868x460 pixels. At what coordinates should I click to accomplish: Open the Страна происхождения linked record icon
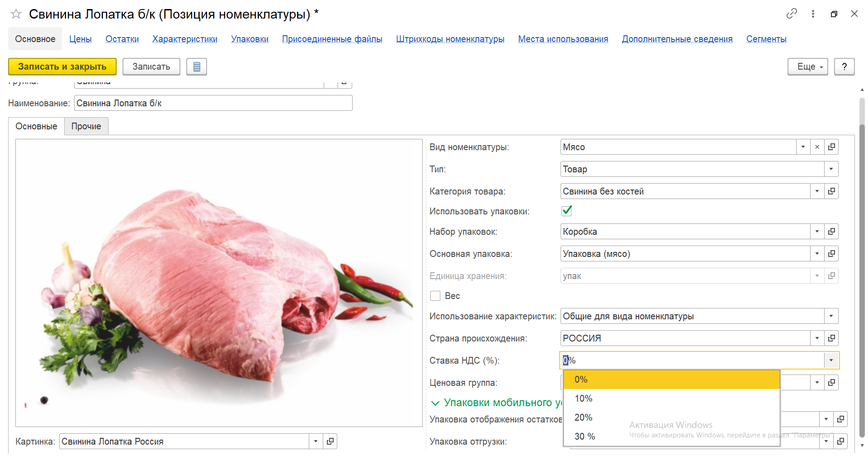coord(831,338)
